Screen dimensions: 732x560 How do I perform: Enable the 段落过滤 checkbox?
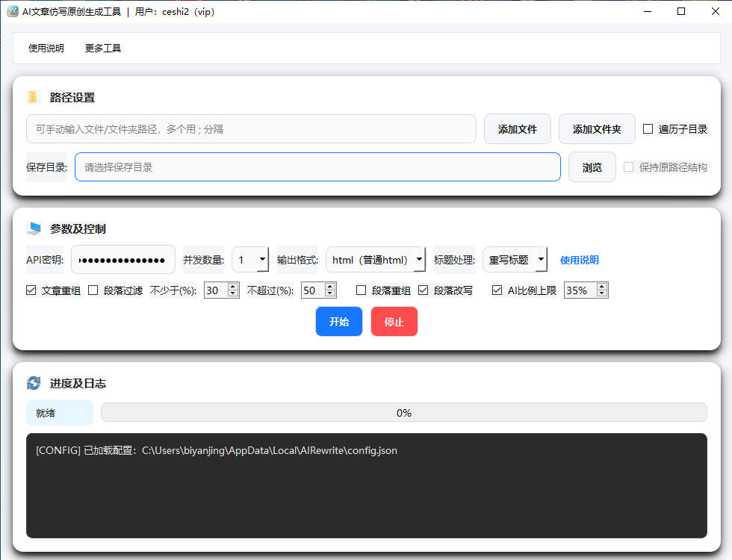[93, 290]
